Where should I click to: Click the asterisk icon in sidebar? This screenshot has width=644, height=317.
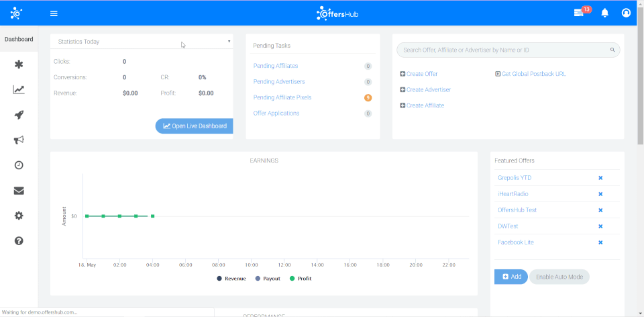coord(19,64)
